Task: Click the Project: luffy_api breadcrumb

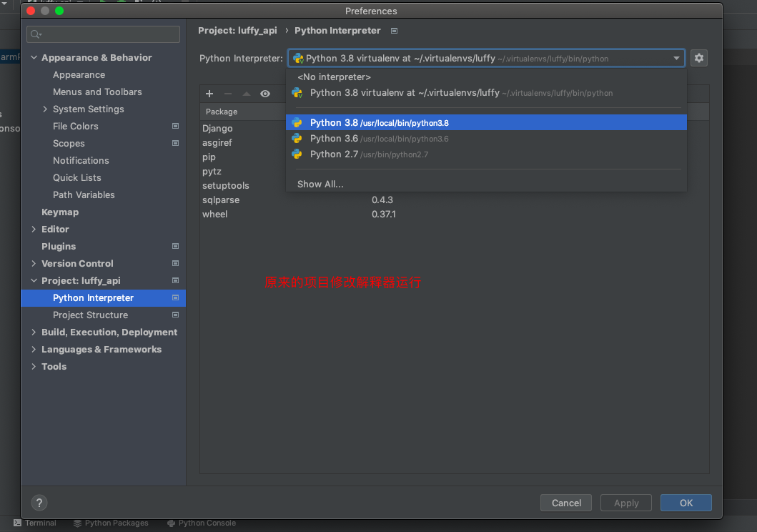Action: tap(237, 31)
